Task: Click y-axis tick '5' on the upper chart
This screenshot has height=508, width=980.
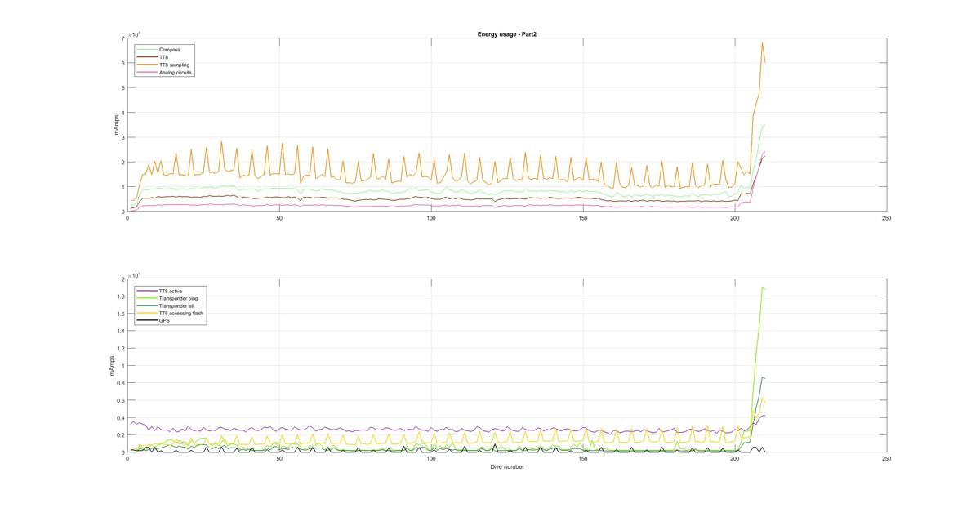Action: (x=122, y=88)
